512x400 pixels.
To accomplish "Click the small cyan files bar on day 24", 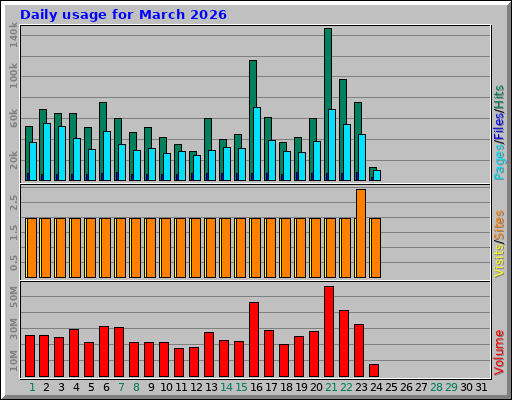I will (x=377, y=176).
